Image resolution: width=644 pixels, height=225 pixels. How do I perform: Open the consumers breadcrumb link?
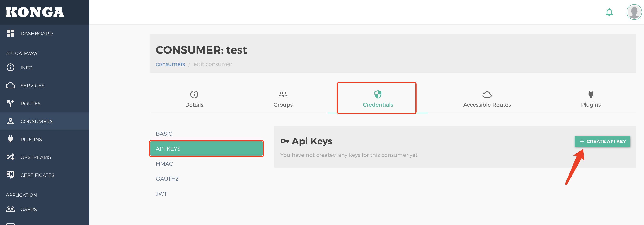pos(170,64)
